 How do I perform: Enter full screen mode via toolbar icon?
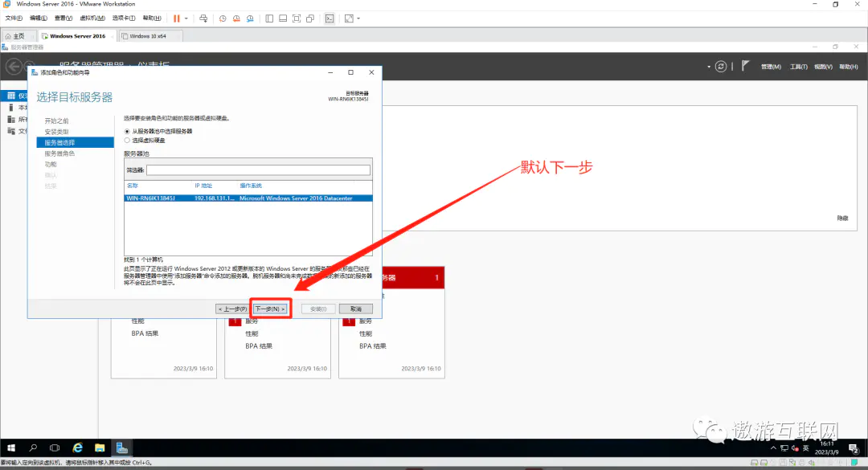pyautogui.click(x=297, y=18)
